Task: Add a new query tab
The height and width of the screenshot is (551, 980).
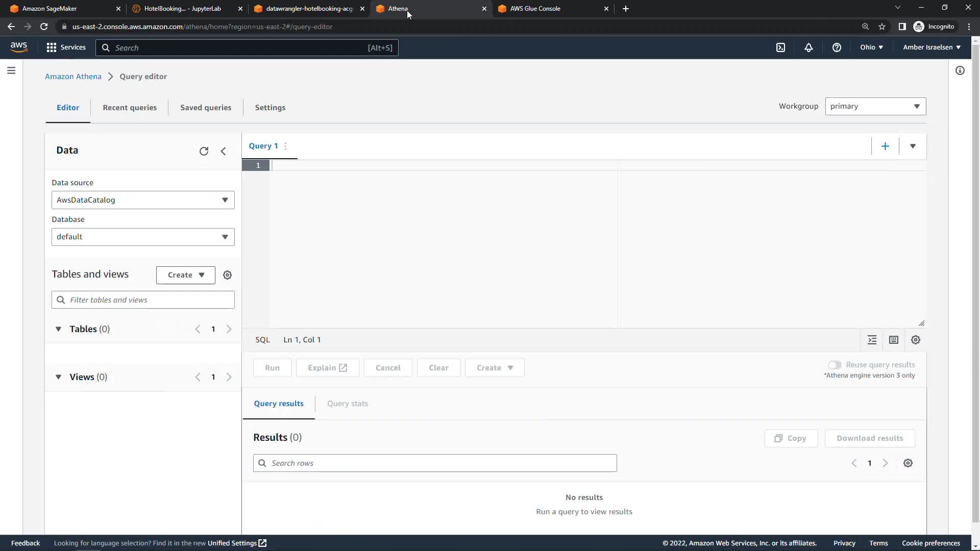Action: (x=885, y=146)
